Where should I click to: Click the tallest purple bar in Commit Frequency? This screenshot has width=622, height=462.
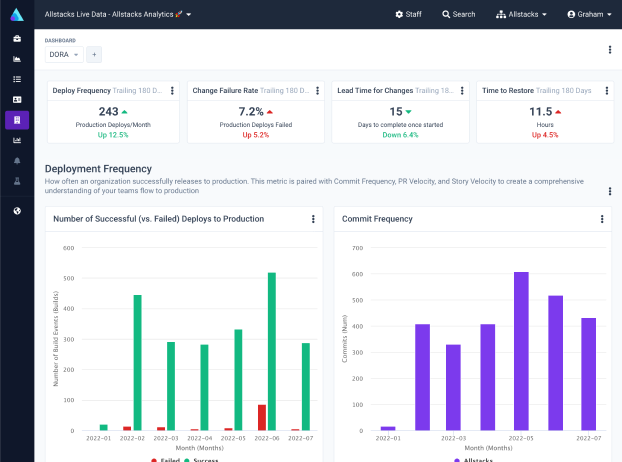point(521,350)
